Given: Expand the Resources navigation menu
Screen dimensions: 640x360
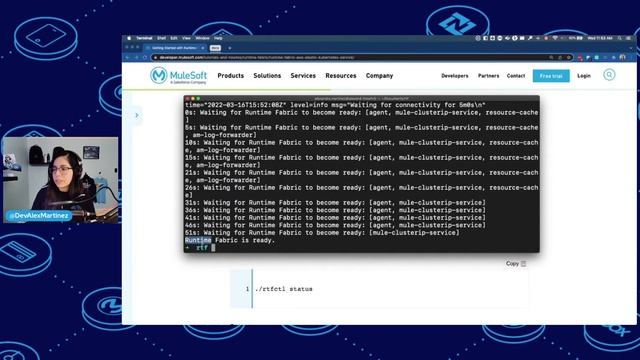Looking at the screenshot, I should click(341, 76).
